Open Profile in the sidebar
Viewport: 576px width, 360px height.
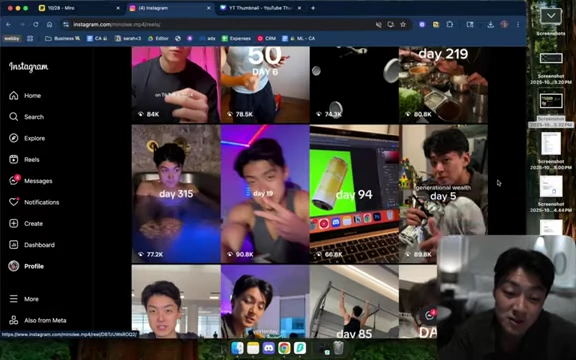26,266
